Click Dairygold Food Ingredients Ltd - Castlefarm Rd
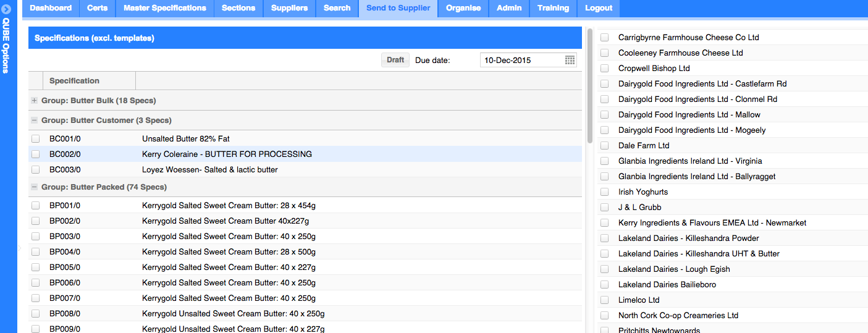This screenshot has width=868, height=333. point(702,84)
